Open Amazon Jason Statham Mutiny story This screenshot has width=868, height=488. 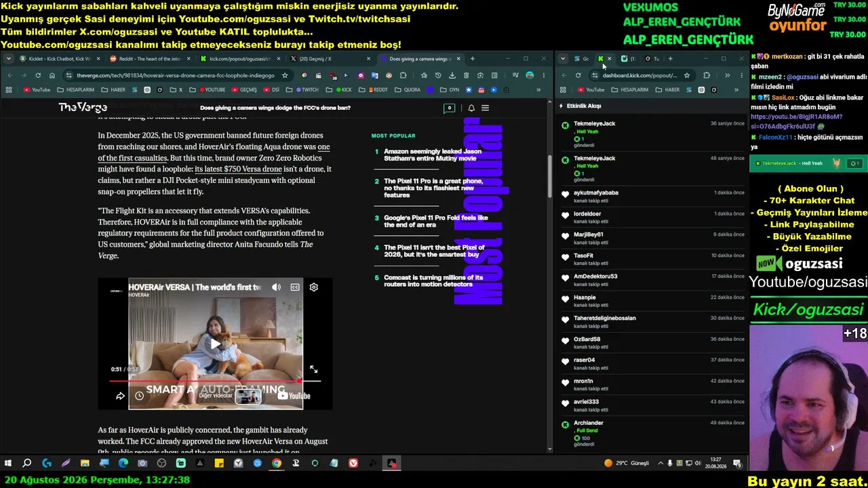[433, 155]
